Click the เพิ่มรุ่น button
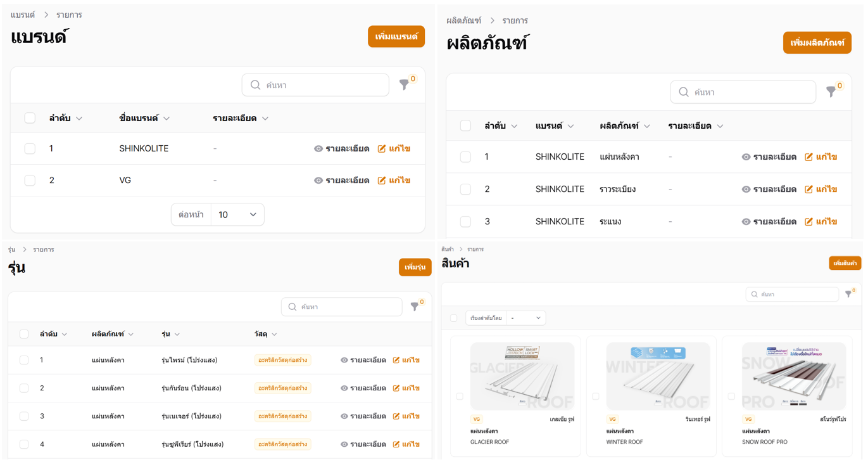Viewport: 868px width, 462px height. (x=415, y=267)
